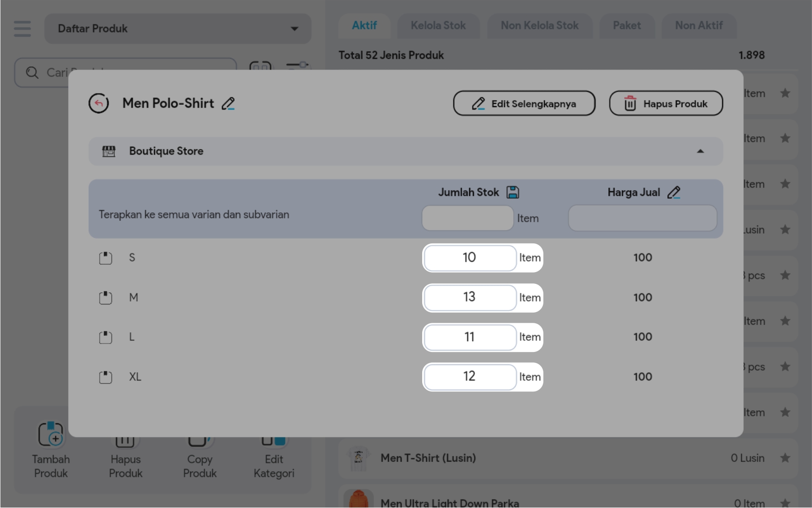
Task: Click the apply-to-all Jumlah Stok input field
Action: click(467, 218)
